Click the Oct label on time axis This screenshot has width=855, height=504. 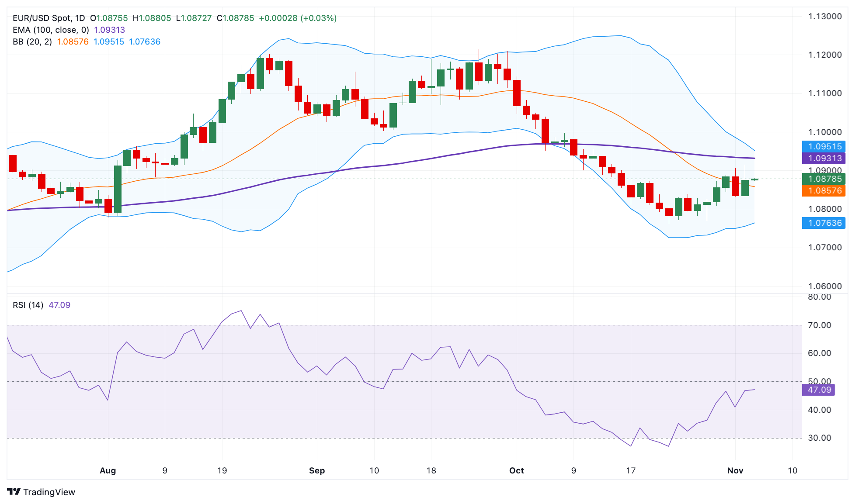coord(516,471)
